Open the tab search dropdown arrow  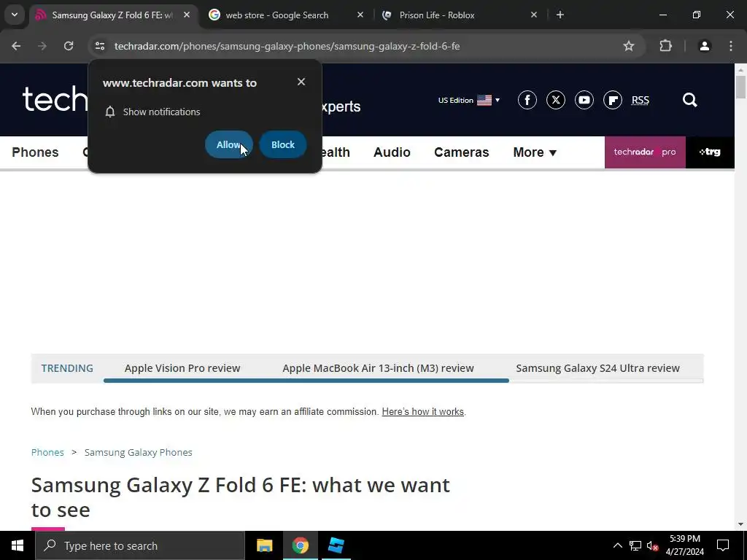(15, 15)
